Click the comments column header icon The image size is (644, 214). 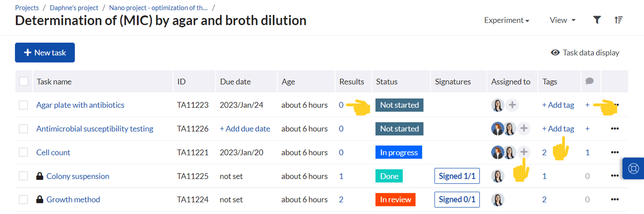[589, 81]
